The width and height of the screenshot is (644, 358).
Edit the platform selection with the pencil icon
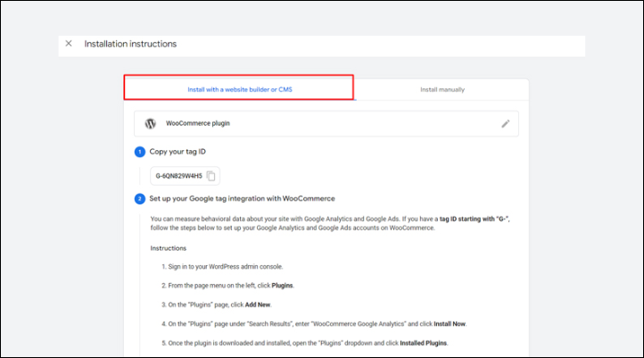tap(506, 124)
